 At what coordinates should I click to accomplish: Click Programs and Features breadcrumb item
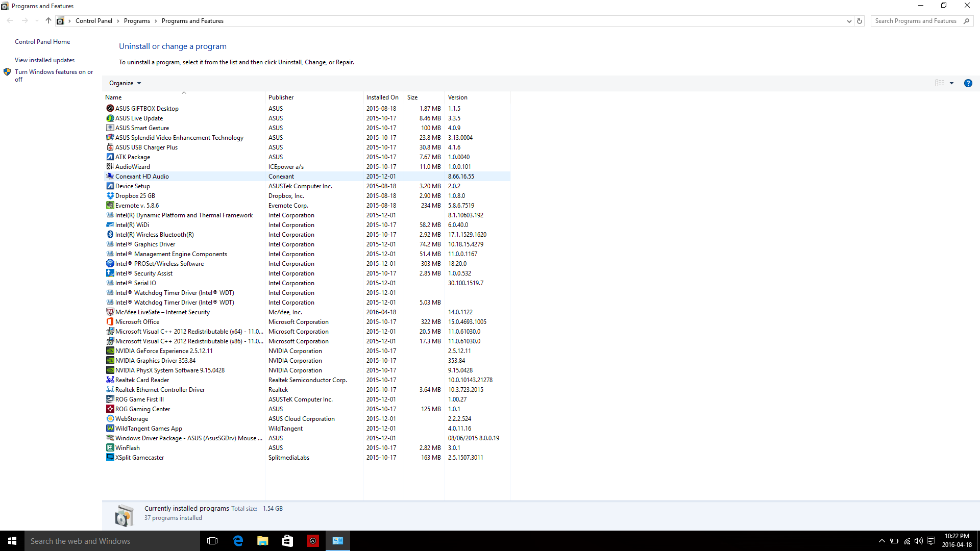click(x=192, y=21)
